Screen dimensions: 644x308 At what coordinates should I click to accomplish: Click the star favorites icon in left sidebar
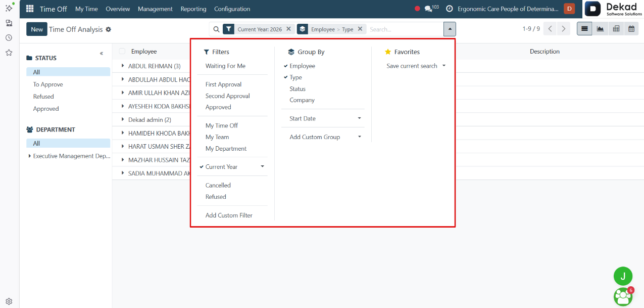coord(9,52)
